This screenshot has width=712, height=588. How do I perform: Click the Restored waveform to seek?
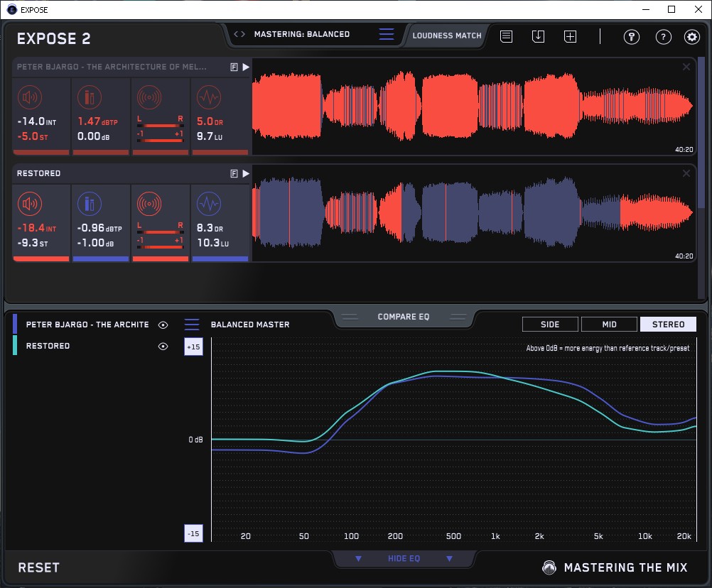coord(474,213)
